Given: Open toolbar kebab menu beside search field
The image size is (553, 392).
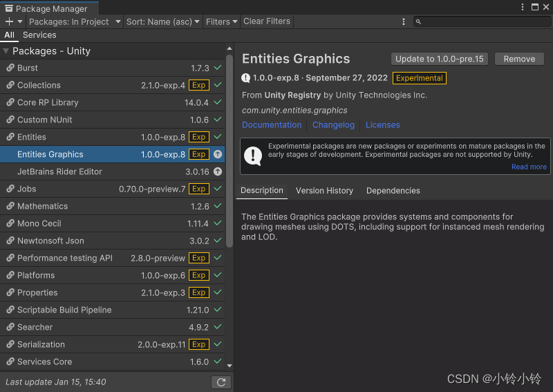Looking at the screenshot, I should click(x=404, y=22).
